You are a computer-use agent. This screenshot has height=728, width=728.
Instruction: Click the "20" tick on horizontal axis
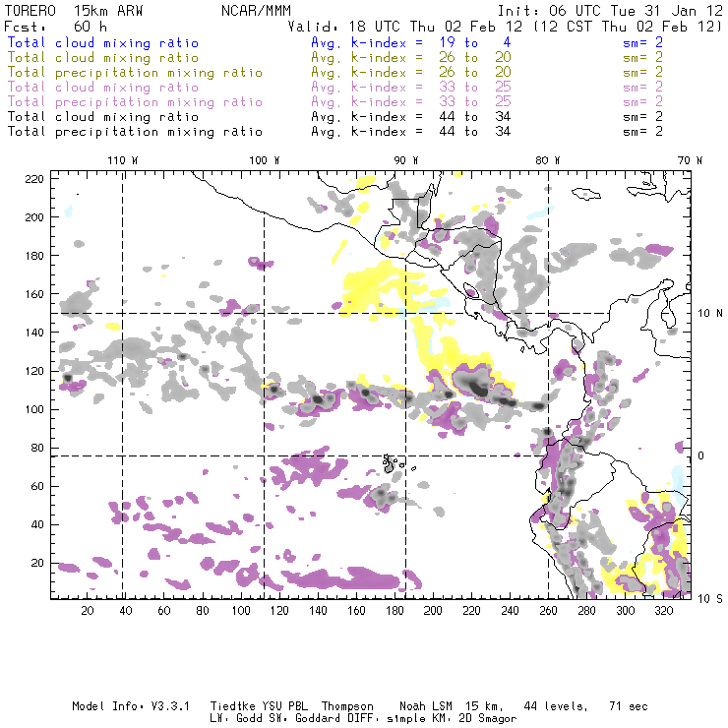(x=88, y=611)
